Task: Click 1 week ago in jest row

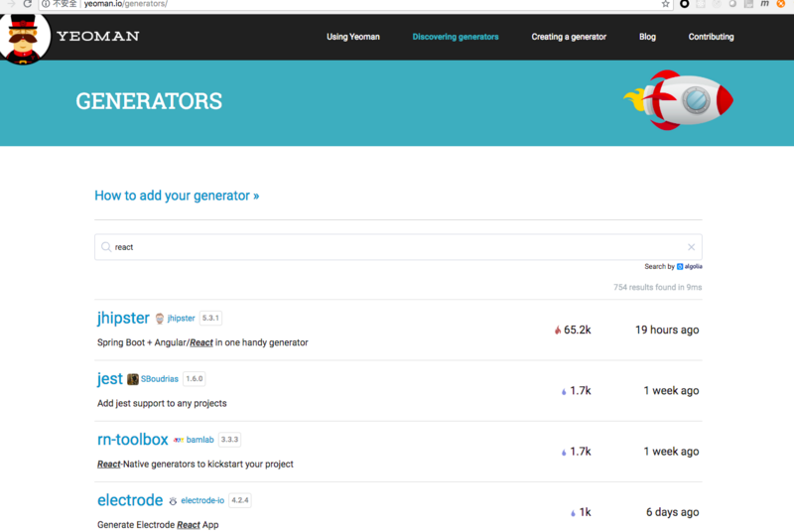Action: (x=671, y=391)
